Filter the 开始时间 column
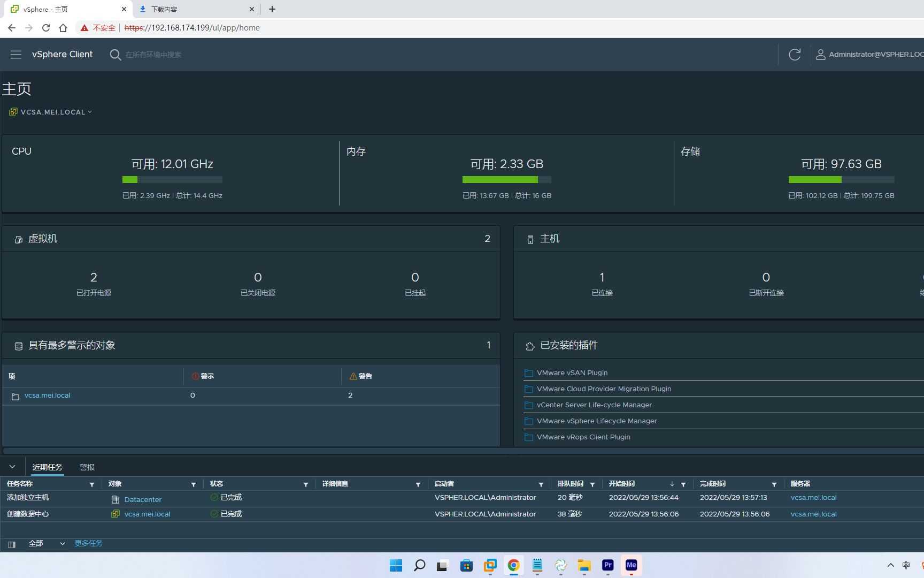Screen dimensions: 924x578 (683, 484)
